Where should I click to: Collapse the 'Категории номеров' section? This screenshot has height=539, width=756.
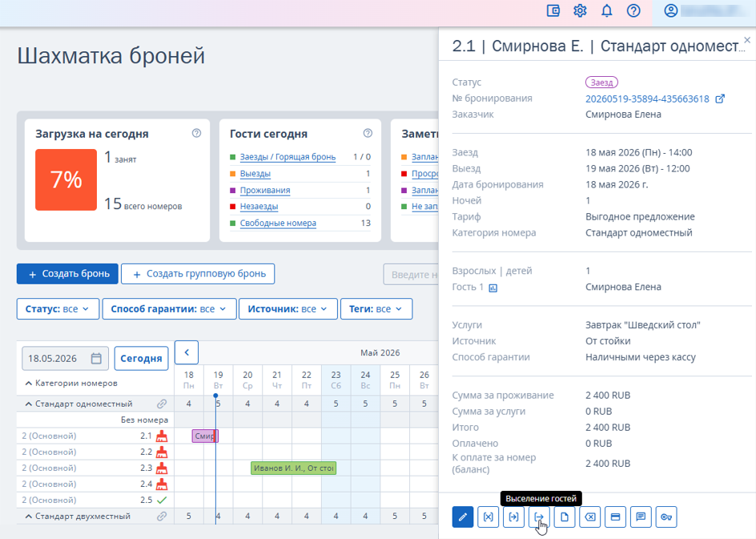pyautogui.click(x=29, y=384)
